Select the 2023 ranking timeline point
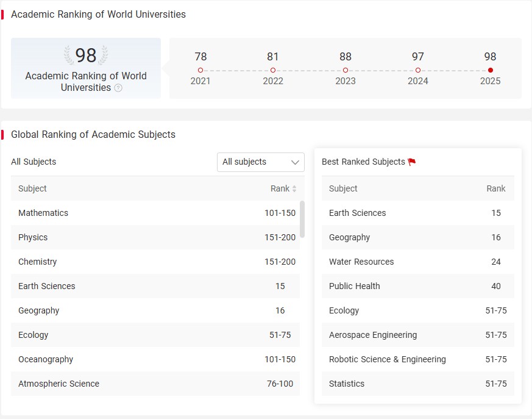This screenshot has width=532, height=419. 346,70
